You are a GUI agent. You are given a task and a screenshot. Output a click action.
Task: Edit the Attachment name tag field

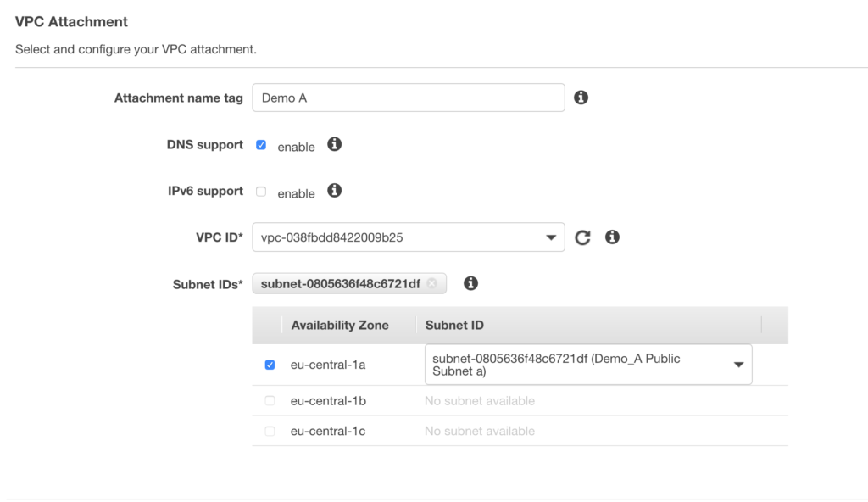(409, 98)
